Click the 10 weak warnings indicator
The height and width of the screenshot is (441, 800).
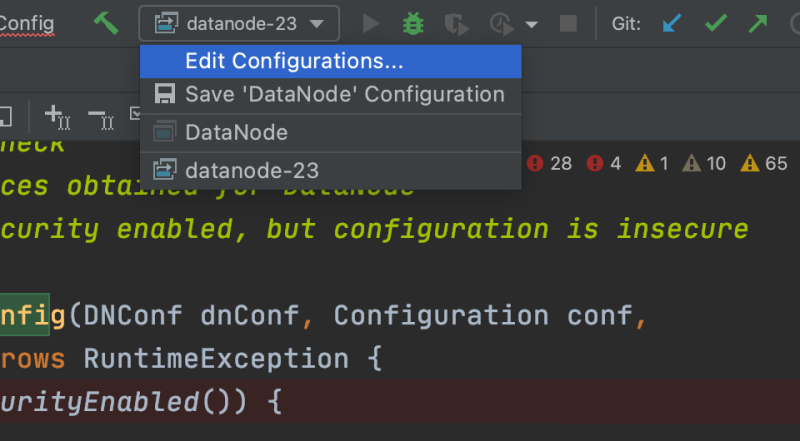tap(705, 163)
